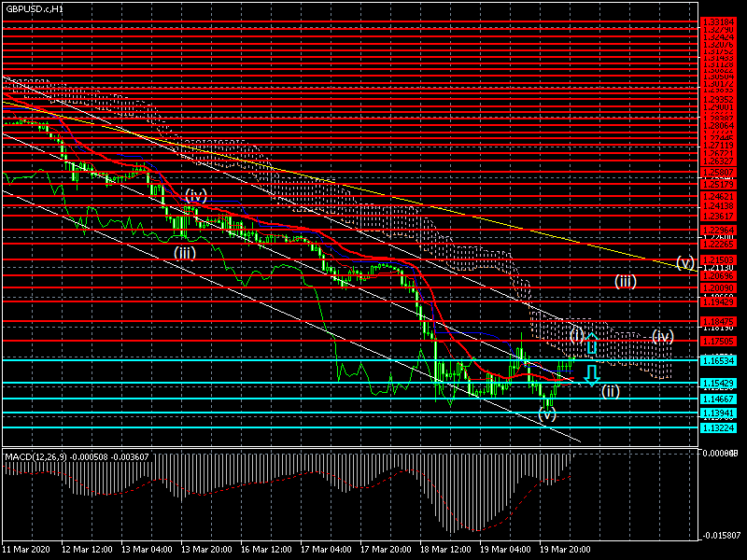Click the 12 Mar 12:00 time label
The image size is (747, 560).
tap(87, 549)
